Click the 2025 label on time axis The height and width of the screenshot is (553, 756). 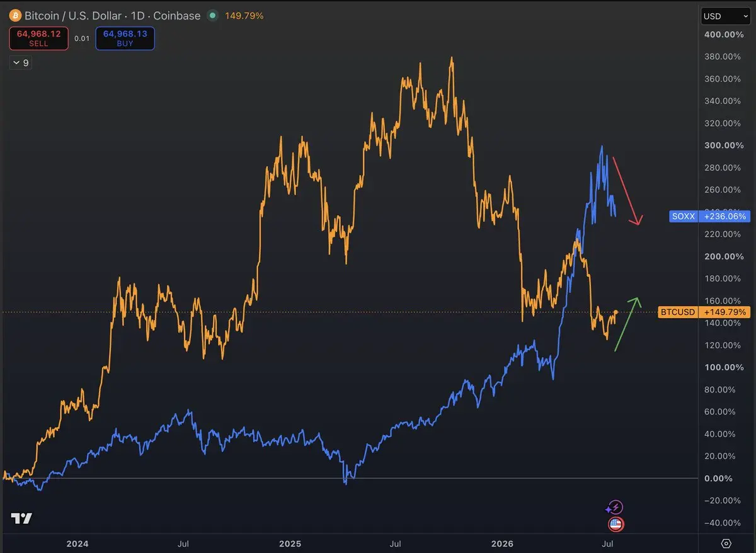(x=290, y=543)
